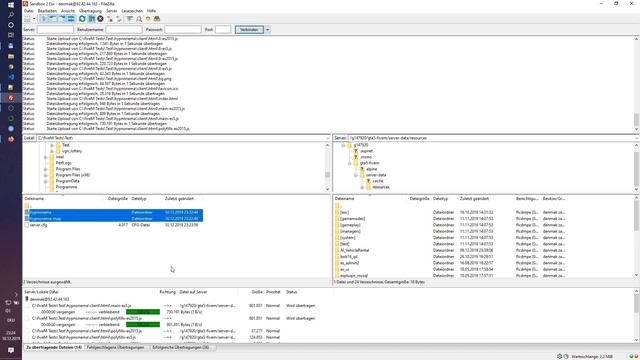640x360 pixels.
Task: Click the refresh file listings icon
Action: 82,19
